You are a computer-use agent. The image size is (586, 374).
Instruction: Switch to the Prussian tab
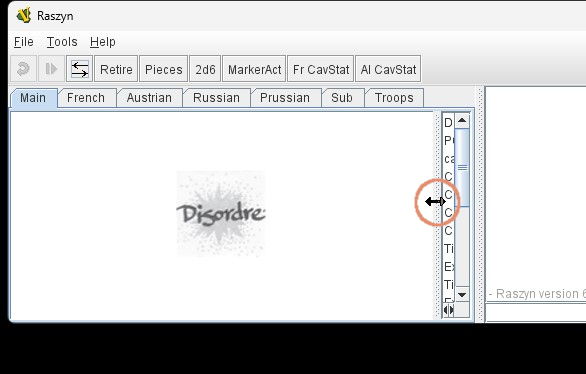pos(285,98)
